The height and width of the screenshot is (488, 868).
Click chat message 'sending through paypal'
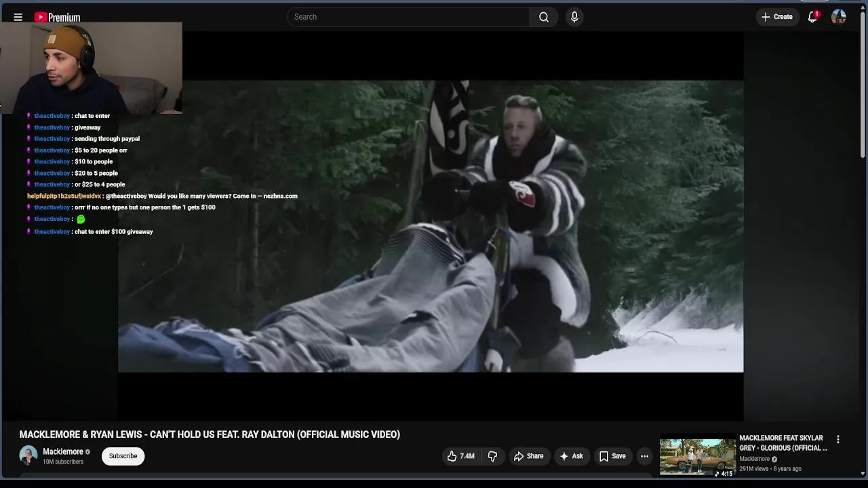107,139
